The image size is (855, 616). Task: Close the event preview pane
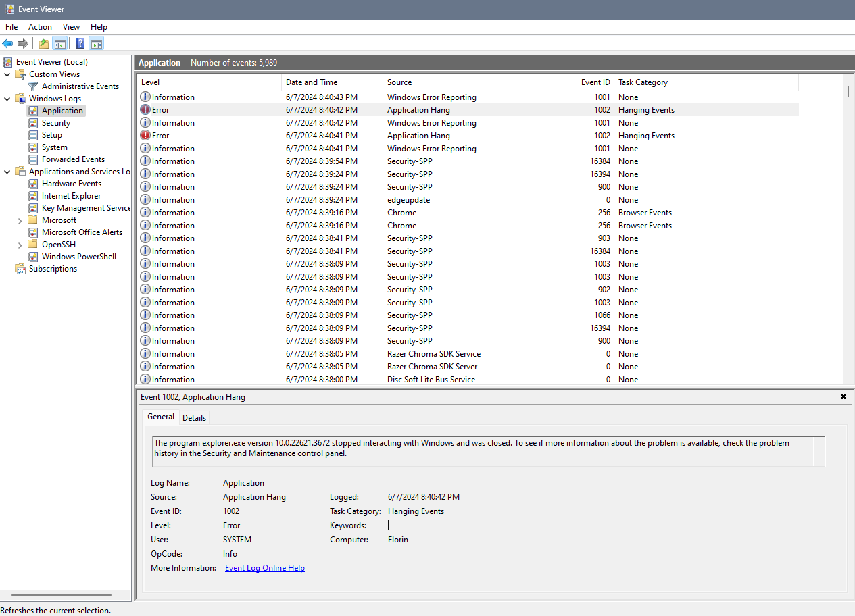tap(843, 397)
